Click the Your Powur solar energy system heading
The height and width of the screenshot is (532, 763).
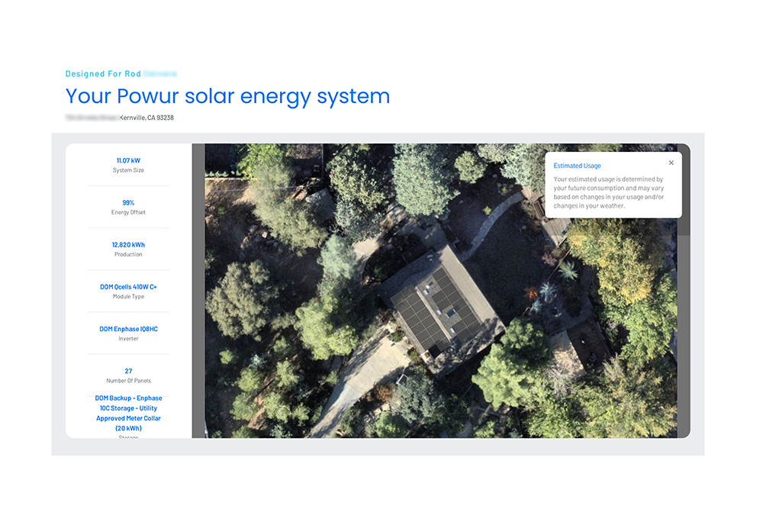tap(227, 97)
